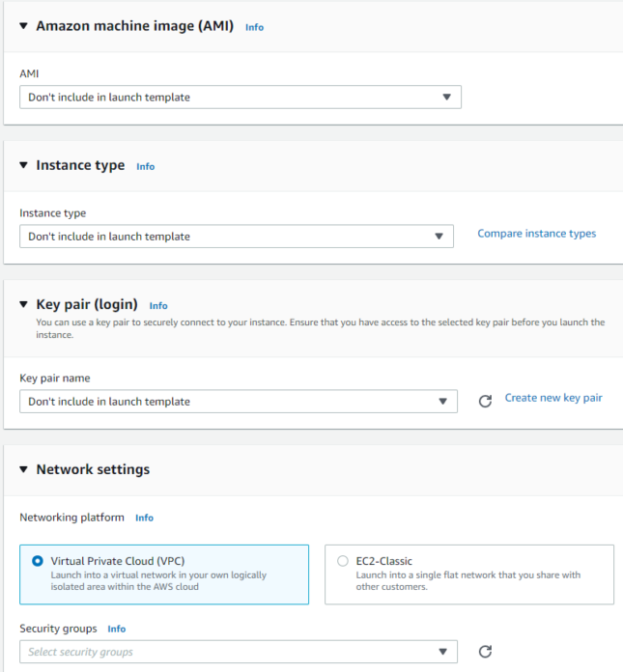Viewport: 623px width, 672px height.
Task: Click Compare instance types link
Action: [537, 234]
